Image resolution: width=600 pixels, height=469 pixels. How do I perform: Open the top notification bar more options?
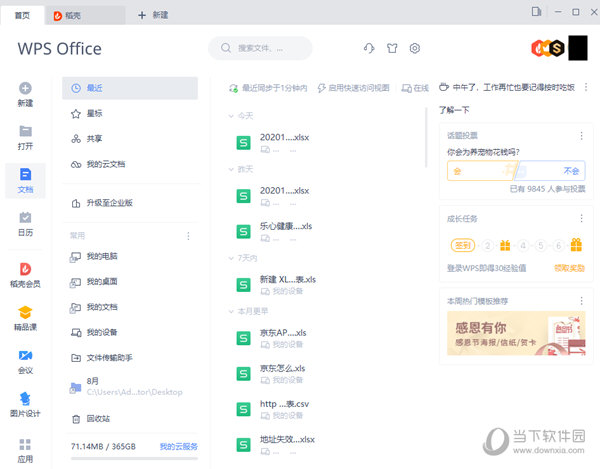pos(586,87)
